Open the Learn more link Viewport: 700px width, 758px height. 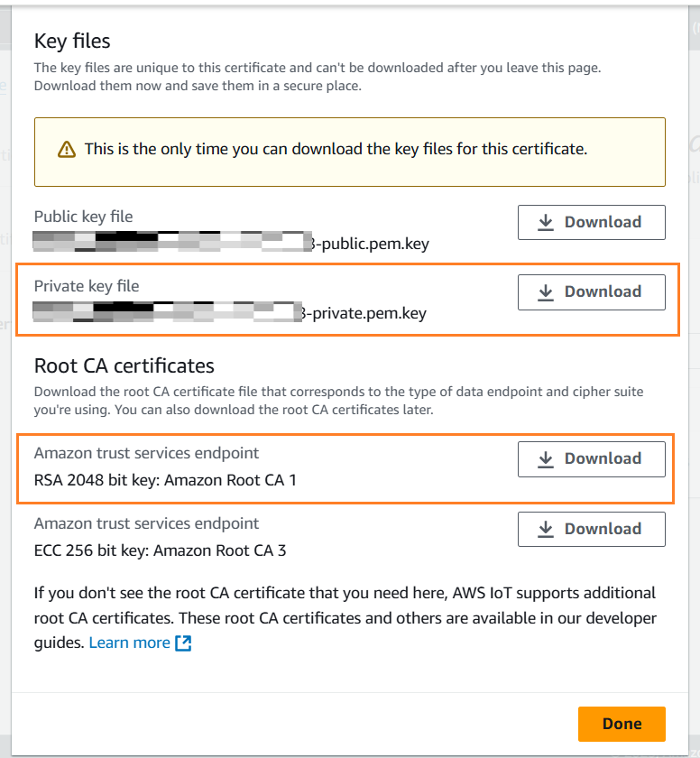point(130,642)
